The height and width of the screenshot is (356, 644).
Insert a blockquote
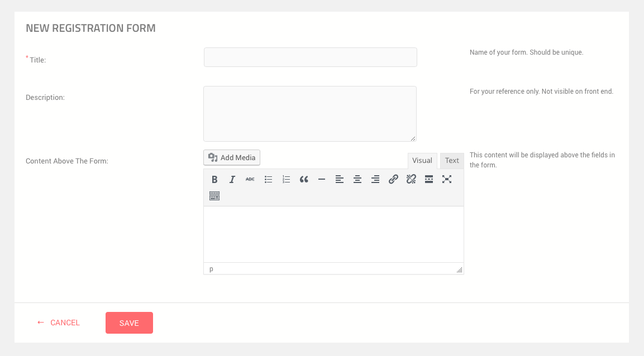pyautogui.click(x=304, y=180)
